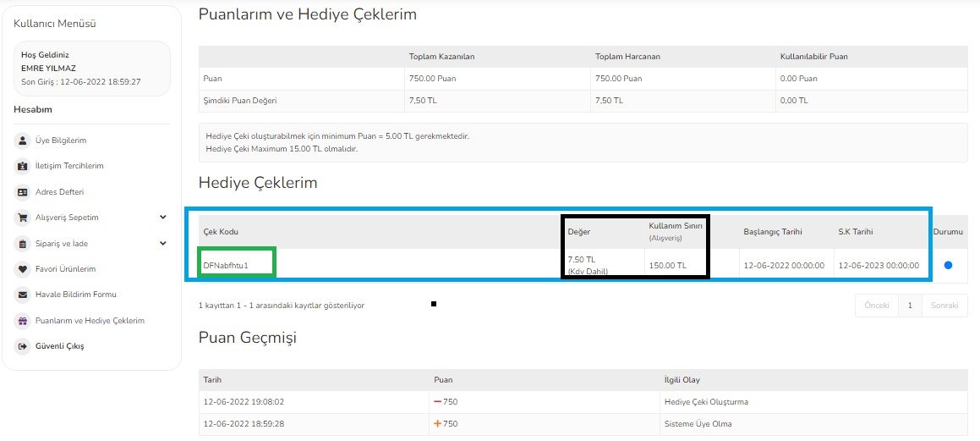Click the İletişim Tercihlerim icon
Image resolution: width=980 pixels, height=441 pixels.
click(23, 167)
